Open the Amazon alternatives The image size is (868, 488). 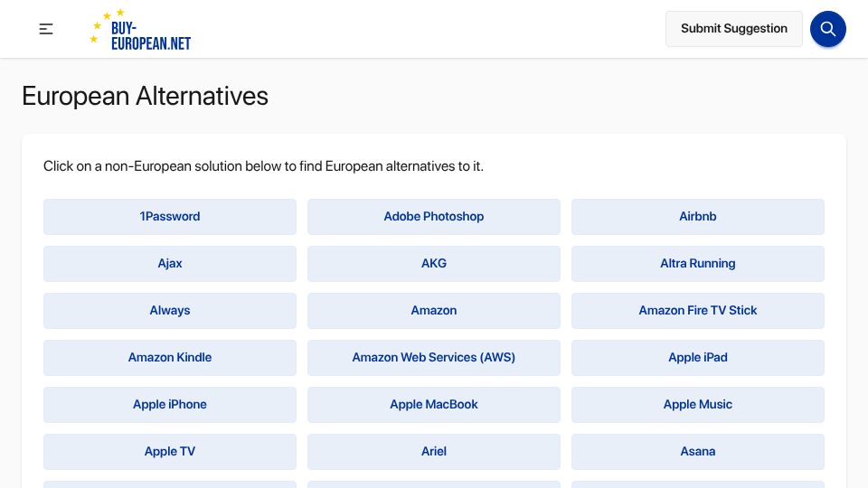coord(434,311)
